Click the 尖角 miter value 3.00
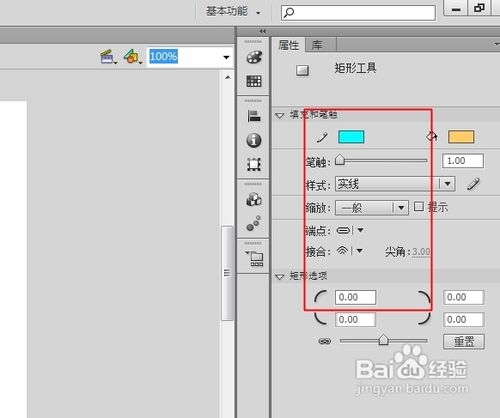The image size is (500, 418). 421,252
